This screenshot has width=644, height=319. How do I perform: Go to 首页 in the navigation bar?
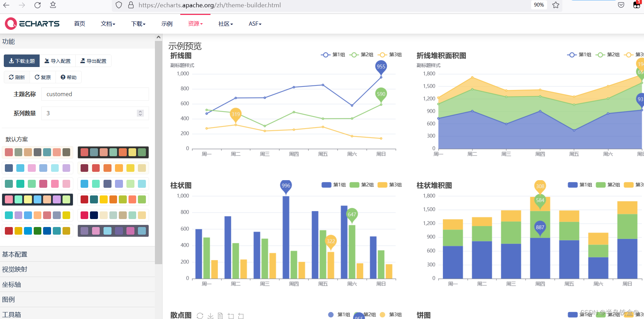pos(80,24)
